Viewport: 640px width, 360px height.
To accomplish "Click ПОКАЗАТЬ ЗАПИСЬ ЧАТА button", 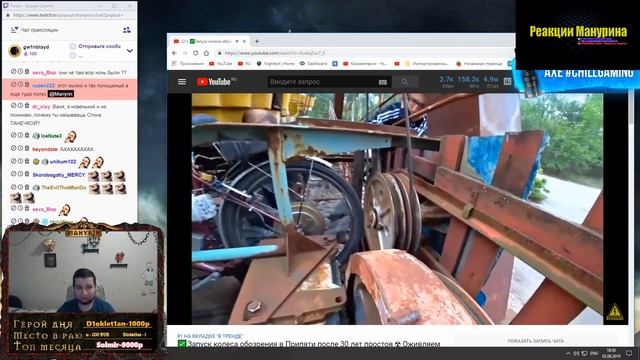I will click(536, 340).
